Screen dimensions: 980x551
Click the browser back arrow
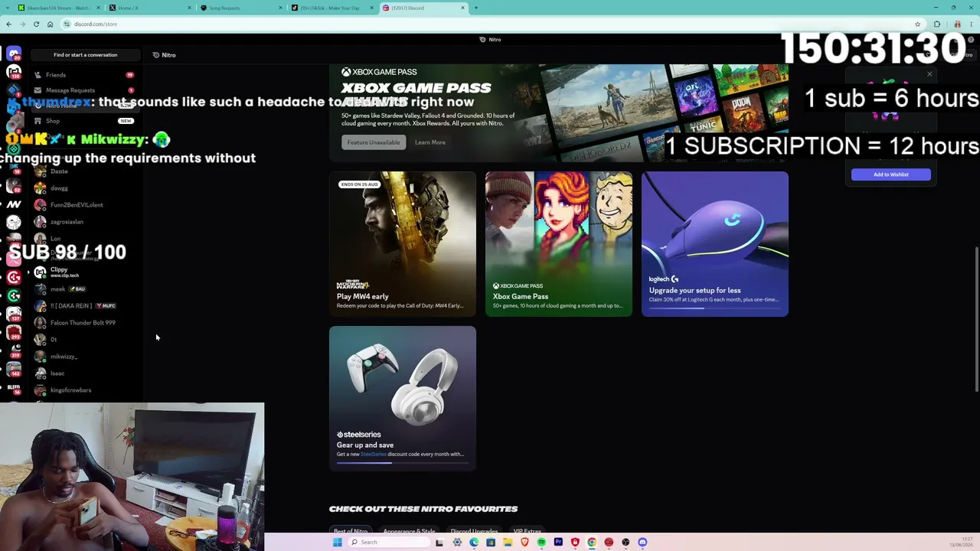coord(8,24)
